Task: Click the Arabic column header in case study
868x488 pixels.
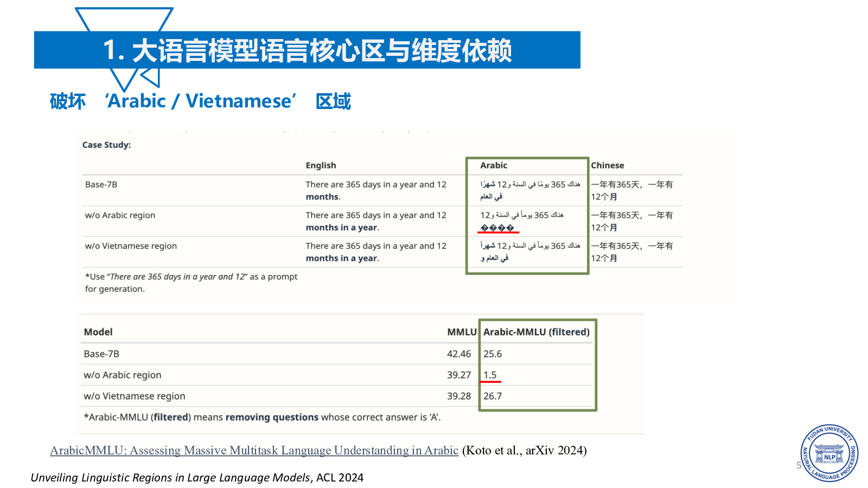Action: [494, 165]
